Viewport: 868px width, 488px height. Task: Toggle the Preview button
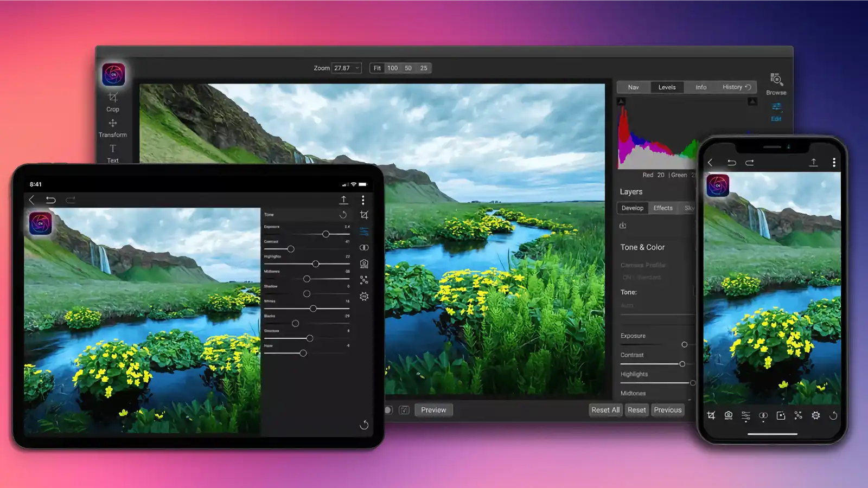433,409
